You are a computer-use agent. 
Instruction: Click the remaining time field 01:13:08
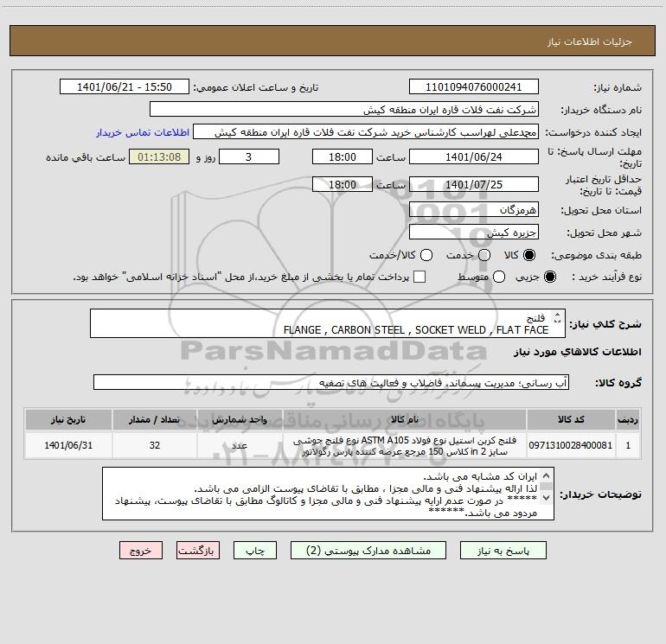(x=159, y=156)
